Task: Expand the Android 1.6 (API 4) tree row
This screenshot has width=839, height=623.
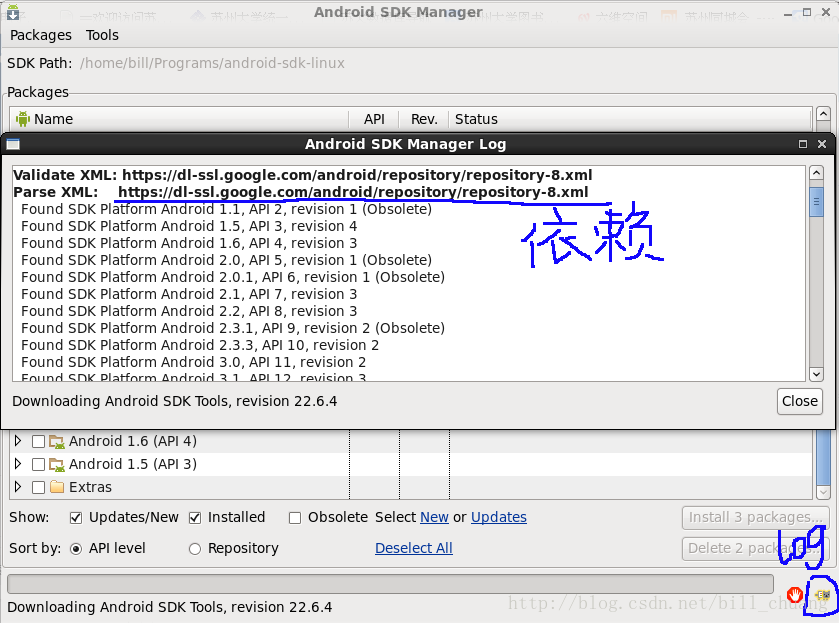Action: click(18, 441)
